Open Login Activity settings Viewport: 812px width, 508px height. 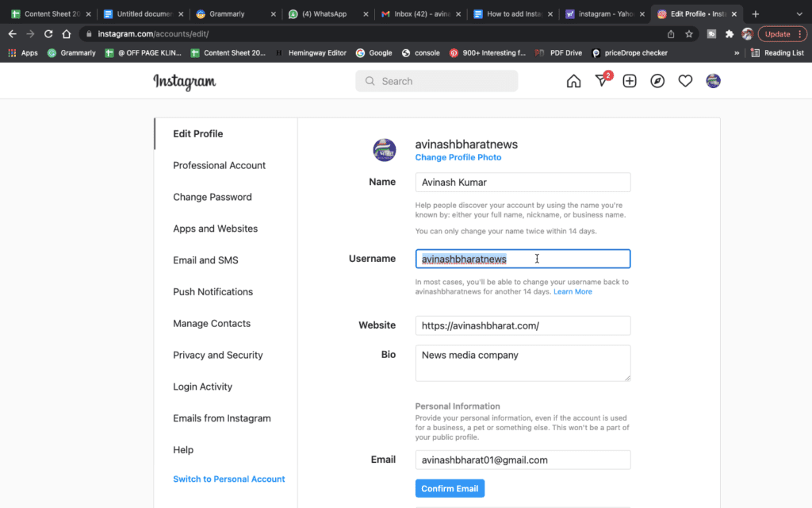click(x=202, y=387)
